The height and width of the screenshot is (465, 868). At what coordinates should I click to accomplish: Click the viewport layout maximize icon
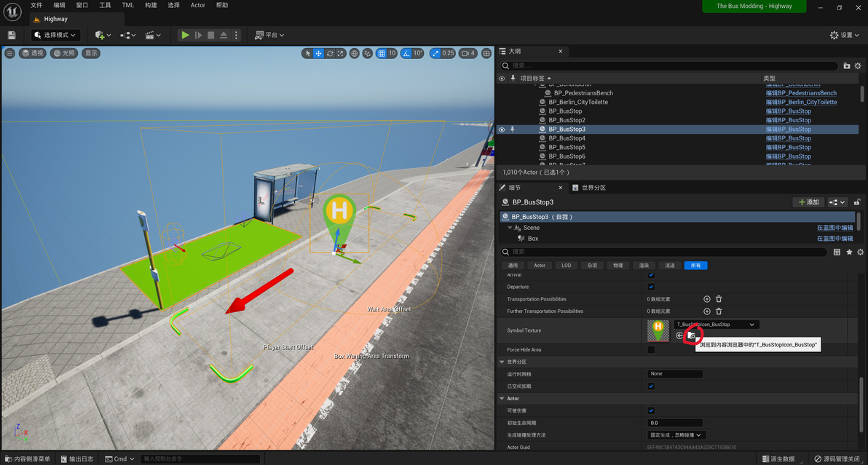(x=486, y=53)
